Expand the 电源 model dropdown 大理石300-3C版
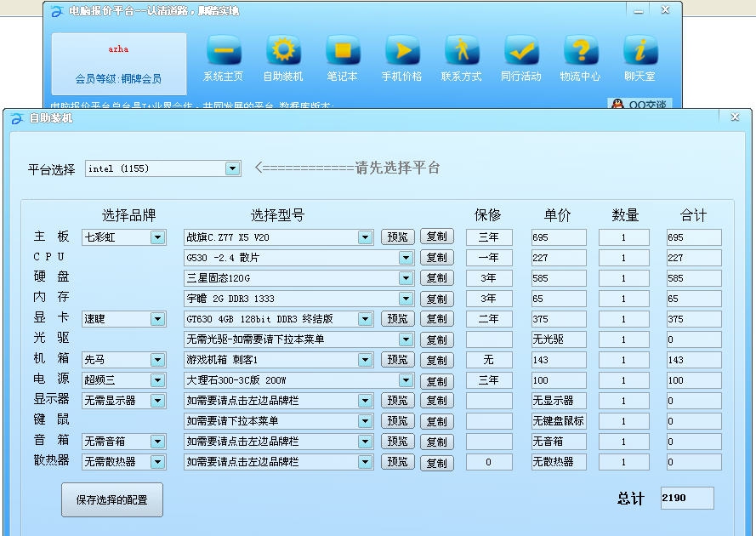Viewport: 756px width, 536px height. point(406,380)
